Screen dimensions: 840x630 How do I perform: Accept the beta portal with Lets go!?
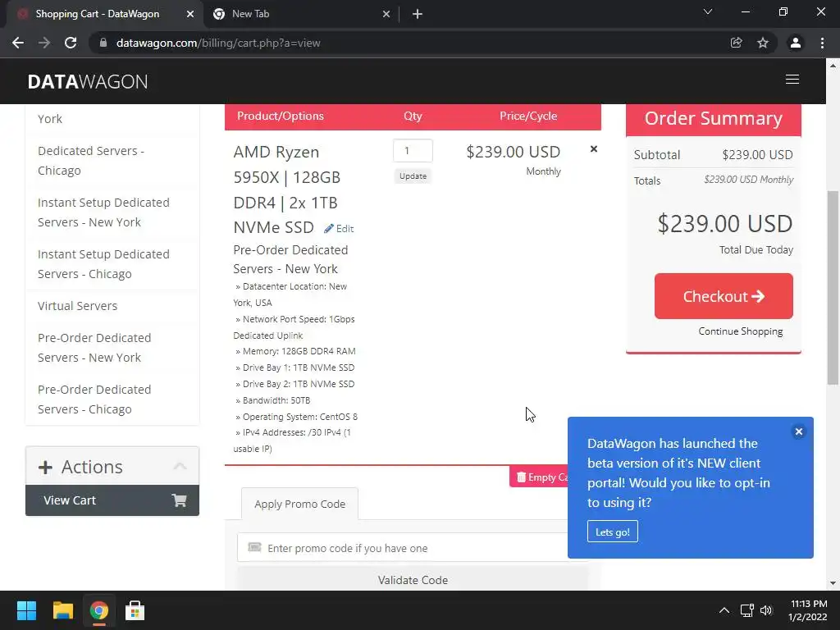click(x=612, y=532)
